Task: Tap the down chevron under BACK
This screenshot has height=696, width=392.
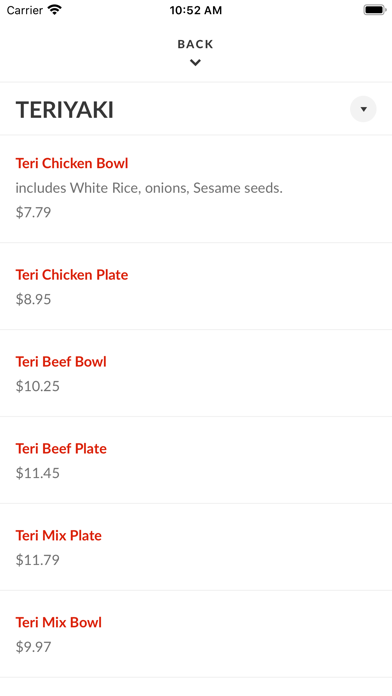Action: tap(195, 63)
